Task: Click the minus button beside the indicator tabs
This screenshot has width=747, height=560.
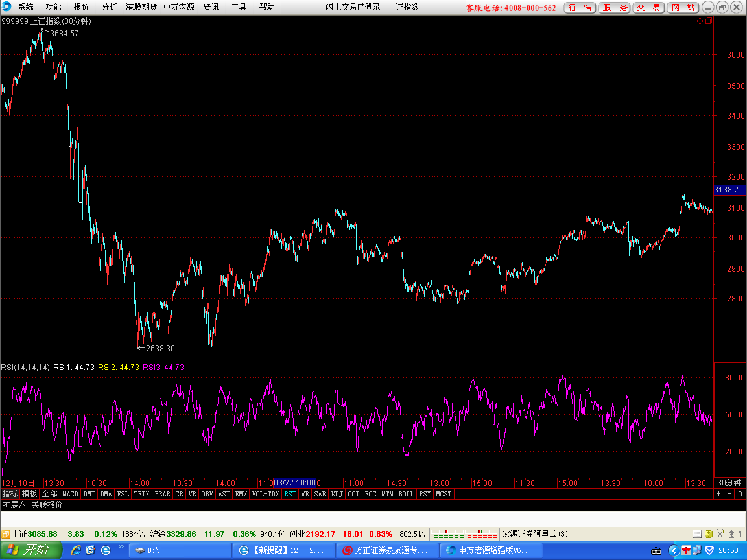Action: (729, 494)
